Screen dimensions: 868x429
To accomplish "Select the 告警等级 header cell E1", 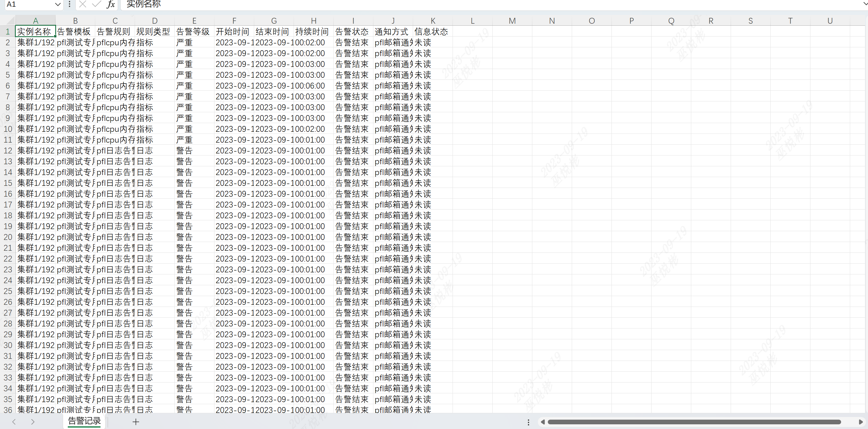I will 194,32.
